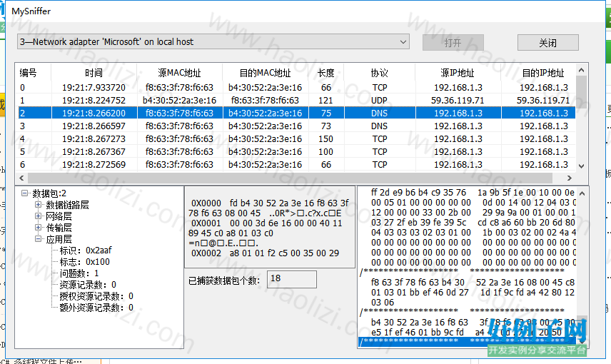The image size is (611, 364).
Task: Select the 资源记录数: 0 tree item
Action: (x=88, y=285)
